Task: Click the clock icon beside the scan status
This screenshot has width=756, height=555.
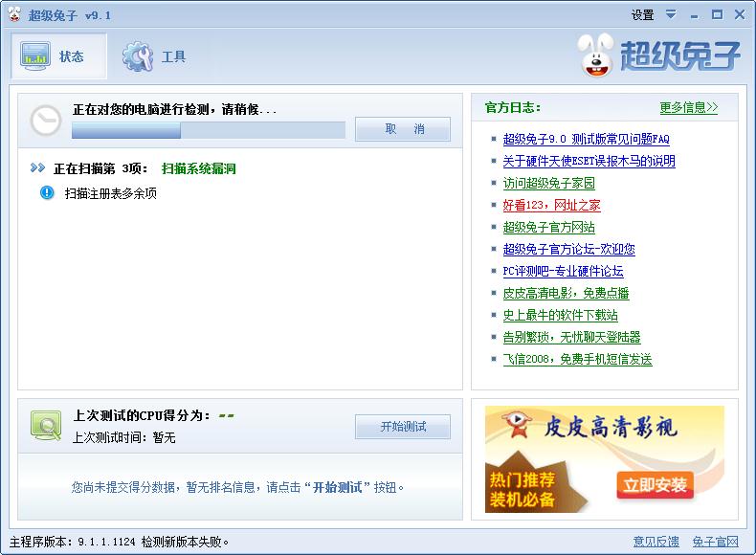Action: (x=45, y=120)
